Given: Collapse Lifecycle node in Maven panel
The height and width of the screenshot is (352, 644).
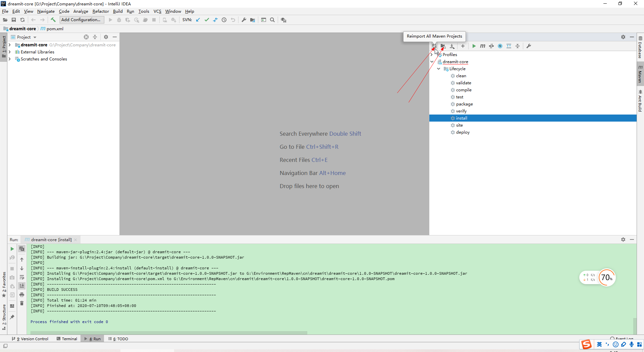Looking at the screenshot, I should point(438,69).
